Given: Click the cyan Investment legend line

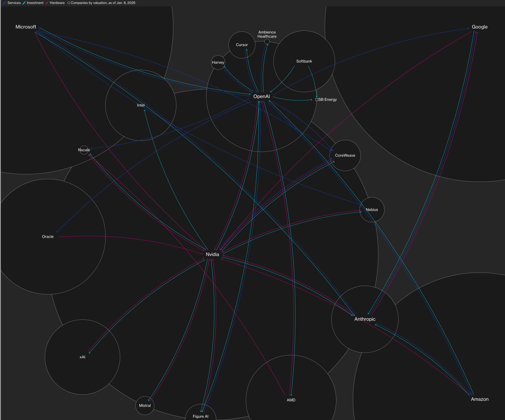Looking at the screenshot, I should 24,3.
